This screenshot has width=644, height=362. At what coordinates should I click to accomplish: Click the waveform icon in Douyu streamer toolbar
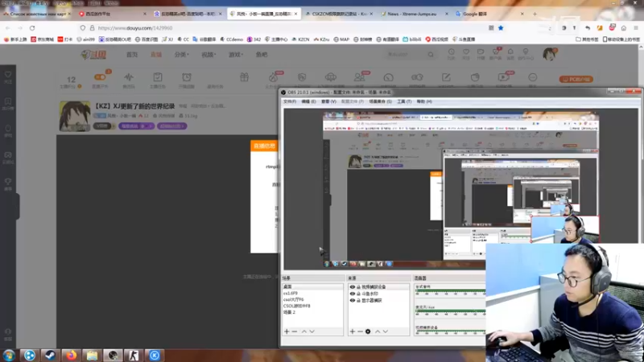pos(129,77)
